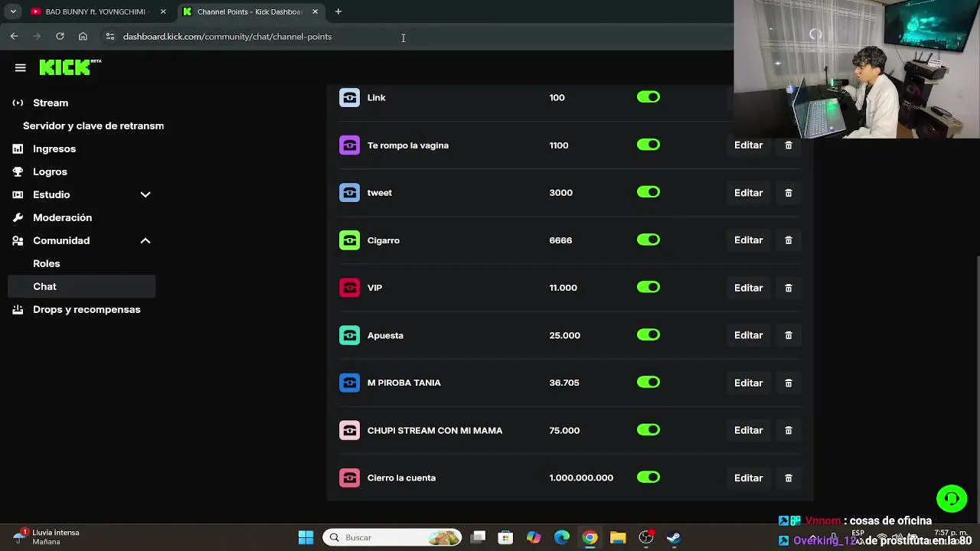980x551 pixels.
Task: Edit the tweet reward
Action: (x=748, y=193)
